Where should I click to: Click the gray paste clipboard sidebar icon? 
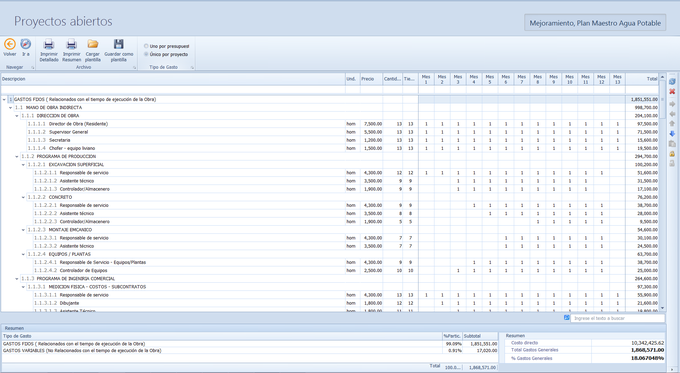[x=672, y=144]
